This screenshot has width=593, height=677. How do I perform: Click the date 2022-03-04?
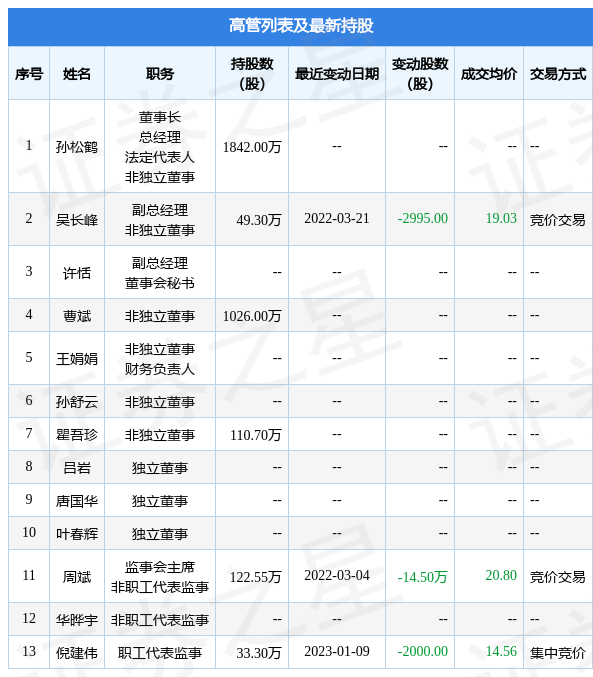tap(337, 576)
